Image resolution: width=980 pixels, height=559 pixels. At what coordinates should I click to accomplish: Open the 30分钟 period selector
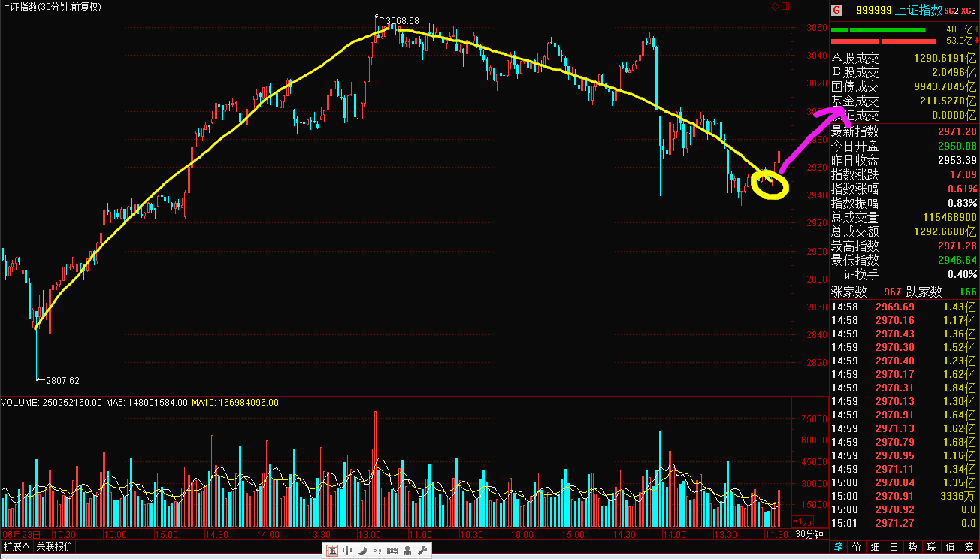point(809,534)
